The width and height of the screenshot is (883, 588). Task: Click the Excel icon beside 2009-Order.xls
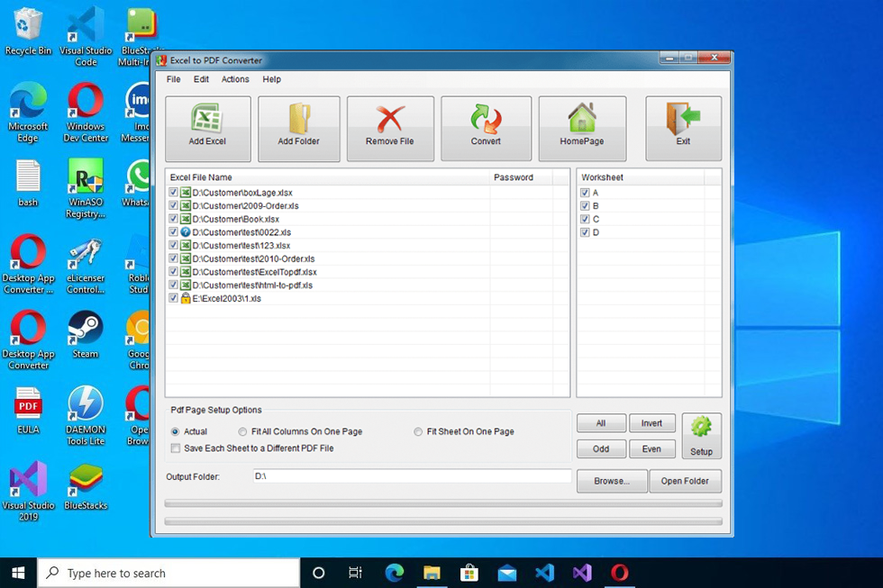coord(184,205)
